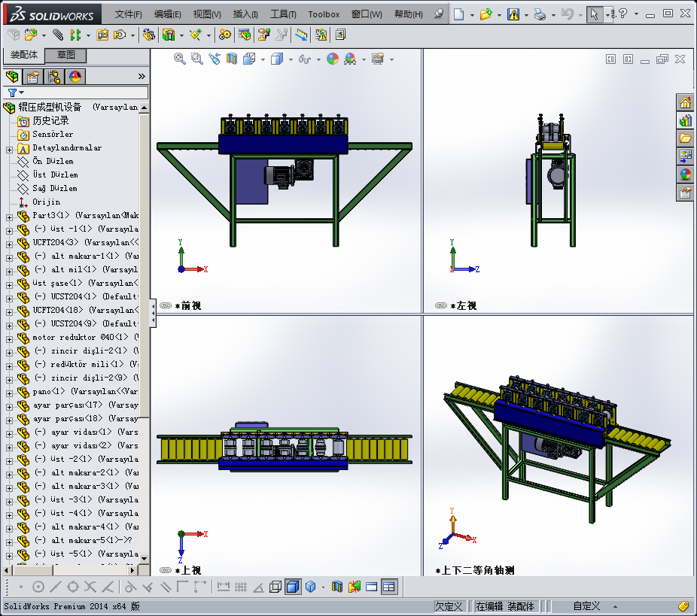Open the SolidWorks Resources home icon

click(685, 102)
